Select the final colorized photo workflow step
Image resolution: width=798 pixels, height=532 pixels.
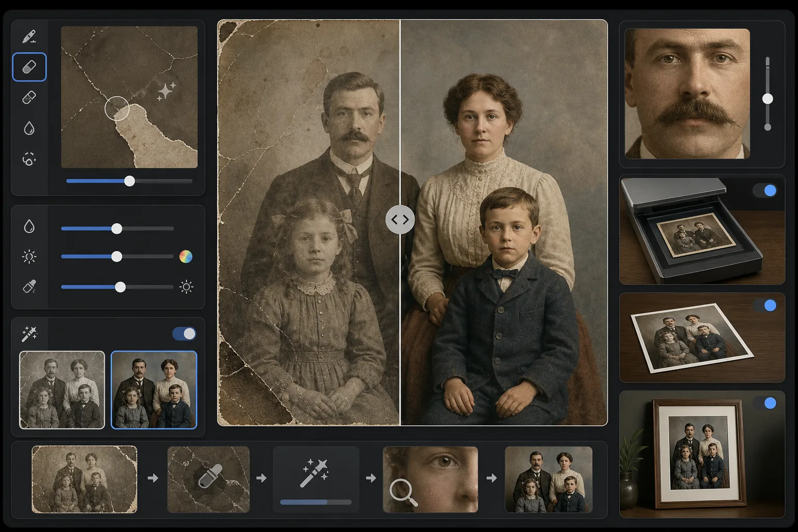549,480
